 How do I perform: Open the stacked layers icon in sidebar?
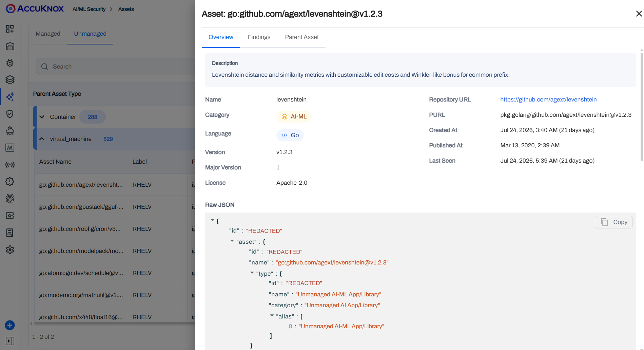[x=10, y=80]
